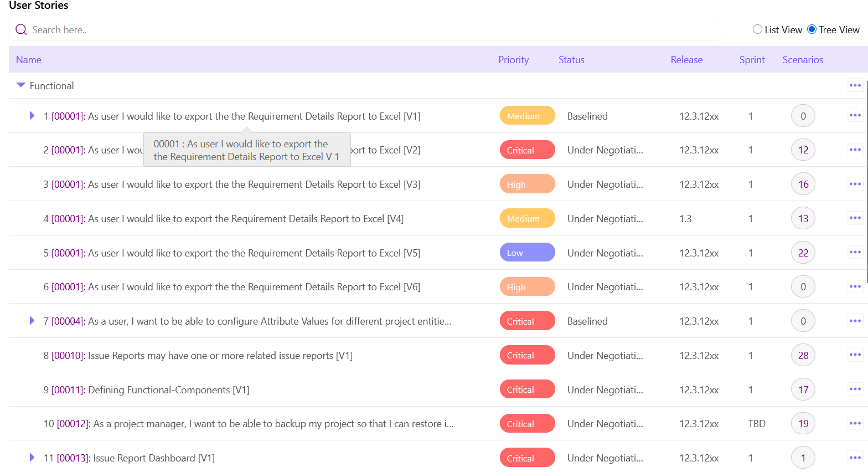The height and width of the screenshot is (472, 868).
Task: Select the List View radio button
Action: coord(757,29)
